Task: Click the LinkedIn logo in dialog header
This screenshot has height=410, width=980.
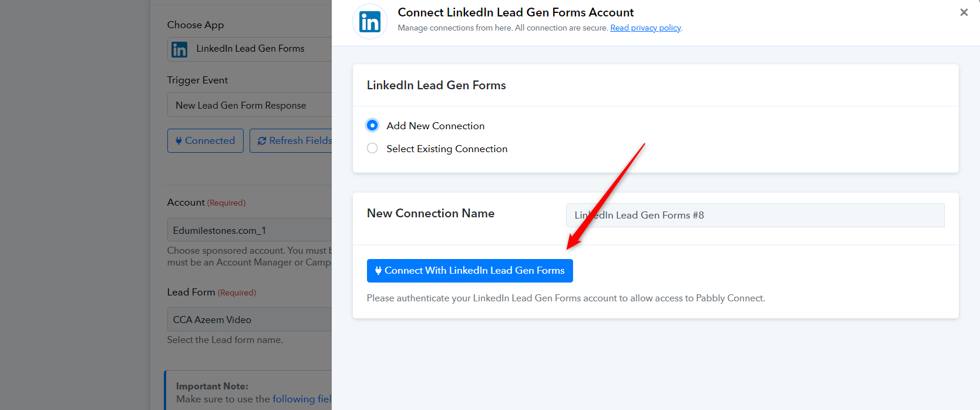Action: [x=370, y=22]
